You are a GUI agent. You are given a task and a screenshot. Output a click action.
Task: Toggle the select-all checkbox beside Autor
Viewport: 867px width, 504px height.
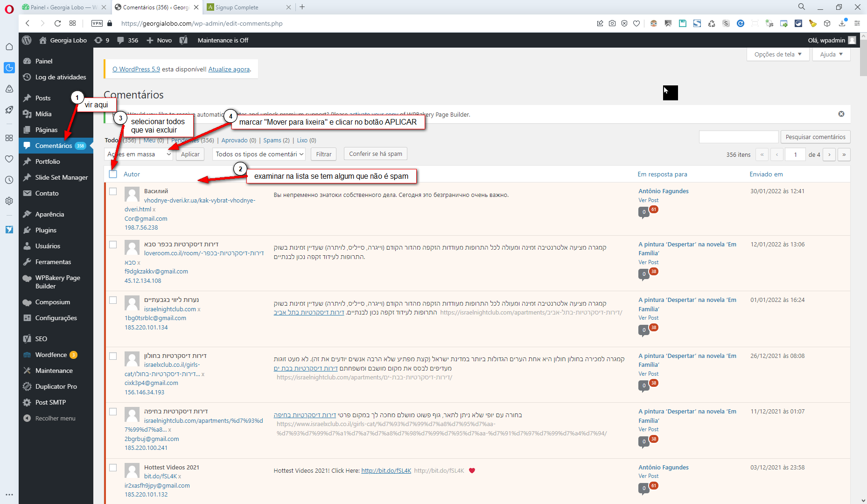(x=113, y=174)
